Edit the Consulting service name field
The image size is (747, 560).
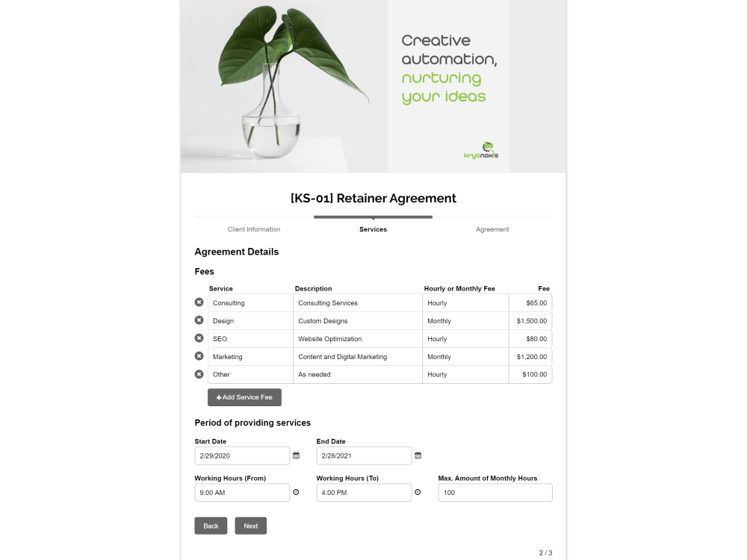(250, 303)
